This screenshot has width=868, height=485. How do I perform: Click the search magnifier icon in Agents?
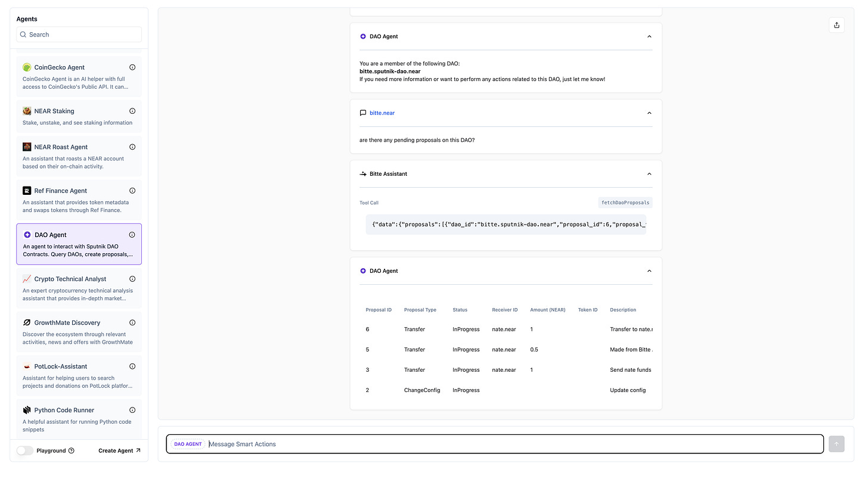[x=24, y=35]
